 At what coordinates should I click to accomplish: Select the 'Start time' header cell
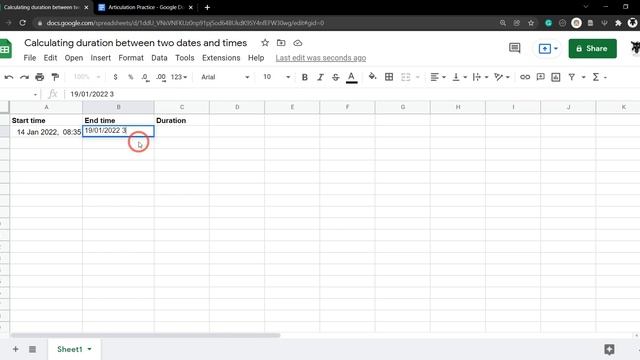46,120
